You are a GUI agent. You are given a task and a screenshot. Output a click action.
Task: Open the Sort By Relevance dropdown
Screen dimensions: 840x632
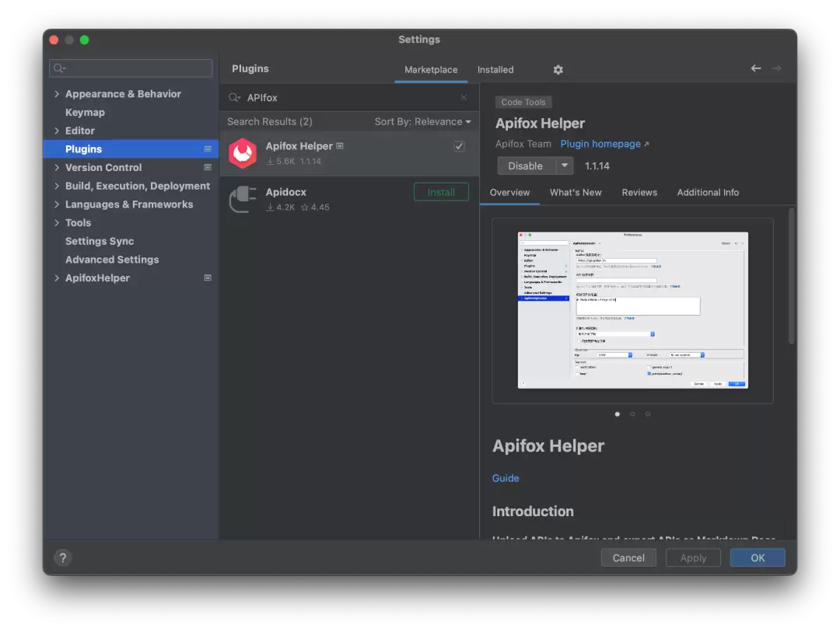click(x=422, y=121)
